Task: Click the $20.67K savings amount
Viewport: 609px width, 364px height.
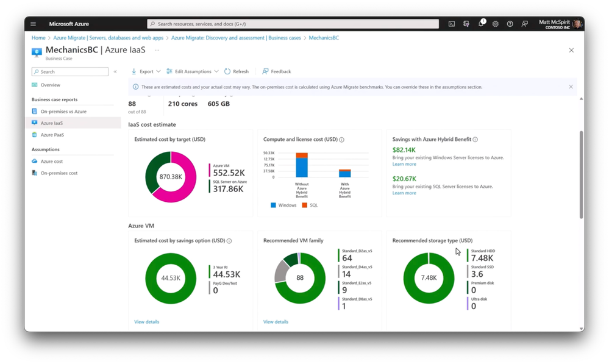Action: (404, 179)
